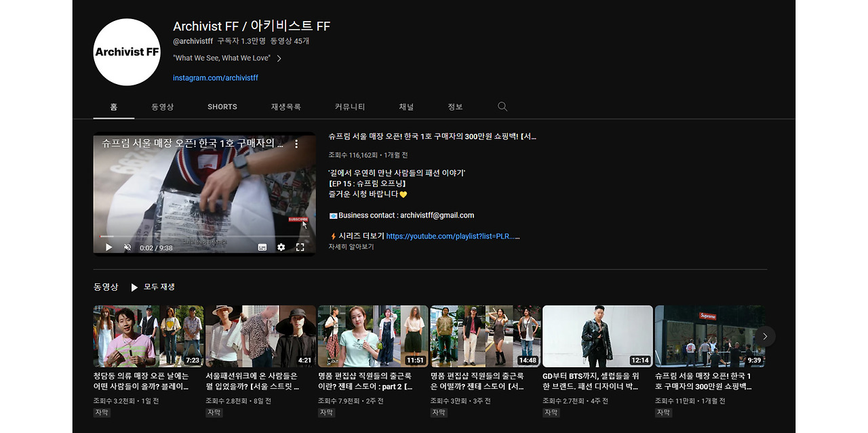The height and width of the screenshot is (433, 868).
Task: Open the instagram.com/archivistff link
Action: (216, 78)
